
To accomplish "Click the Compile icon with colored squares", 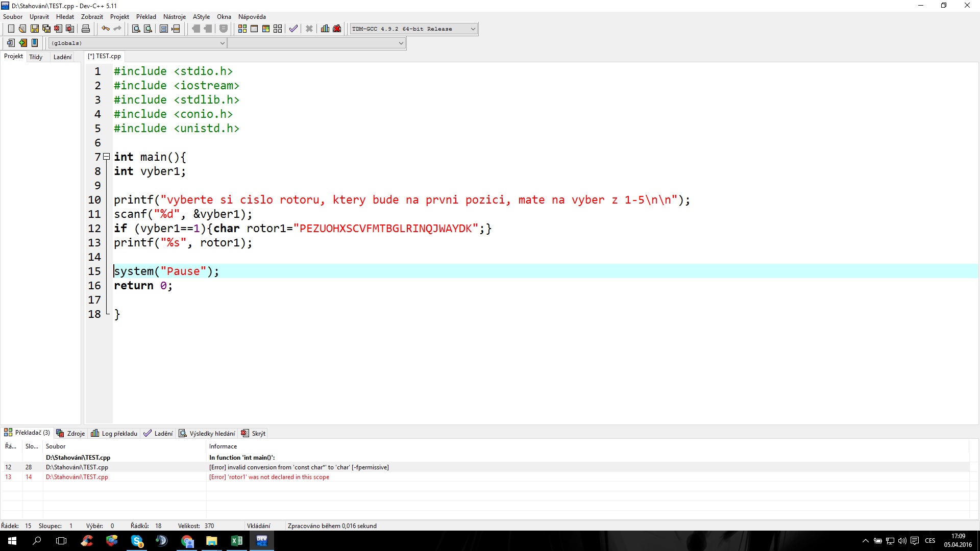I will (x=242, y=29).
